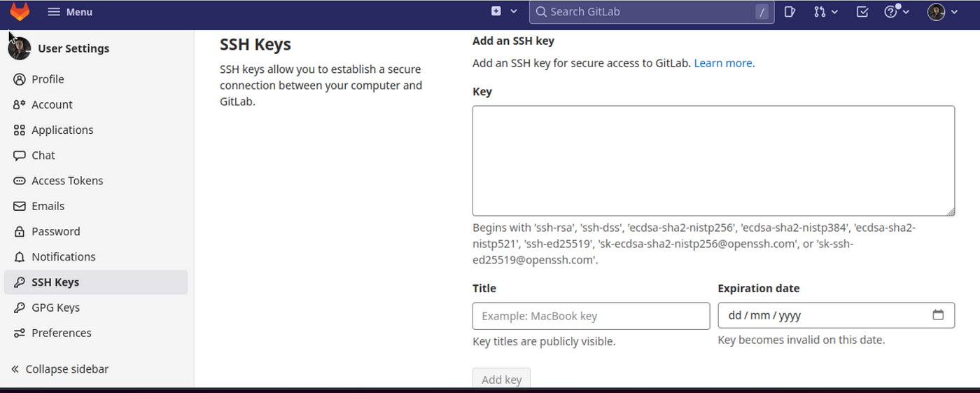Click the GitLab fox logo
Viewport: 980px width, 393px height.
point(20,11)
